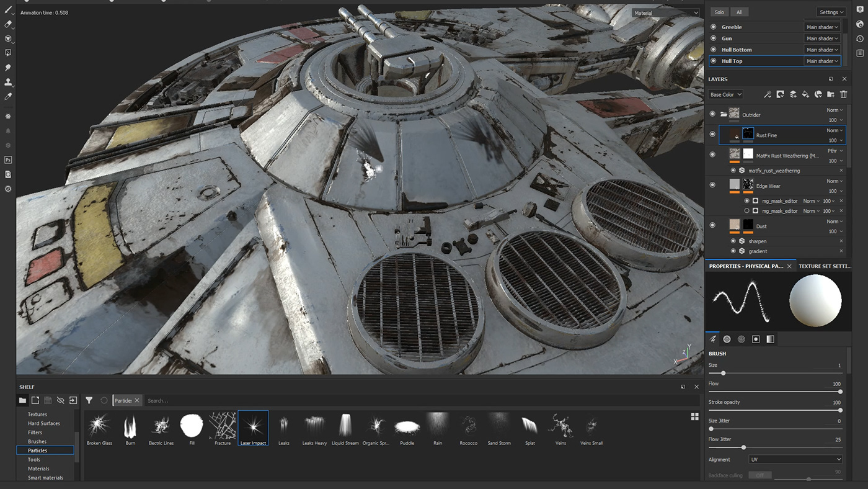
Task: Select Properties - Physical Paint tab
Action: (746, 266)
